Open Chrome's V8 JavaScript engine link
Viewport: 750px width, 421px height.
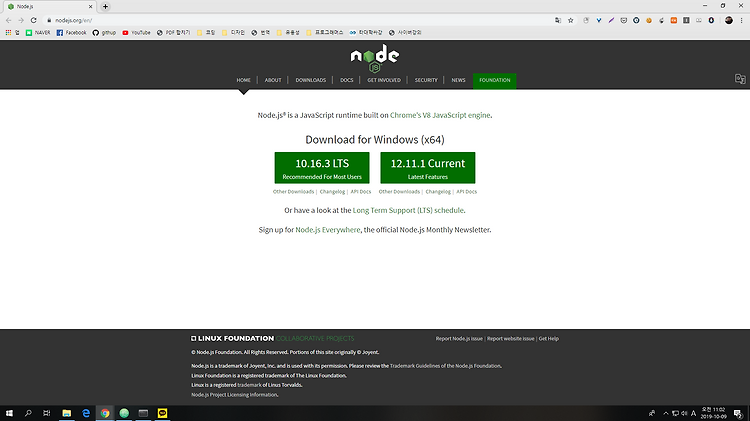(x=440, y=115)
